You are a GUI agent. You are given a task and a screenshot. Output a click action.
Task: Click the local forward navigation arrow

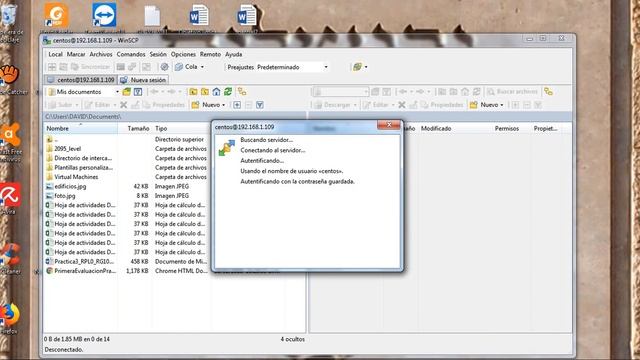coord(171,92)
